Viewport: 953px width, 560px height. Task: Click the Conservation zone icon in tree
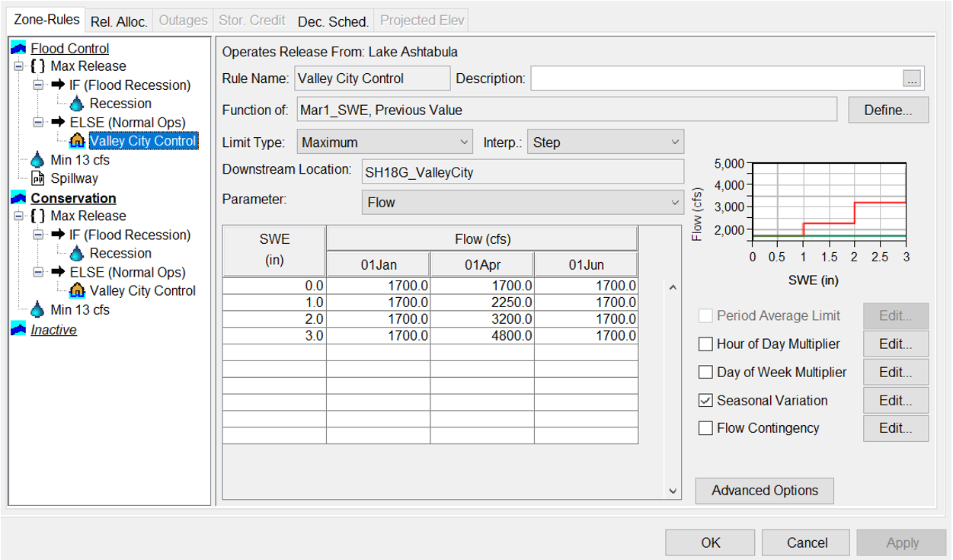click(x=18, y=198)
